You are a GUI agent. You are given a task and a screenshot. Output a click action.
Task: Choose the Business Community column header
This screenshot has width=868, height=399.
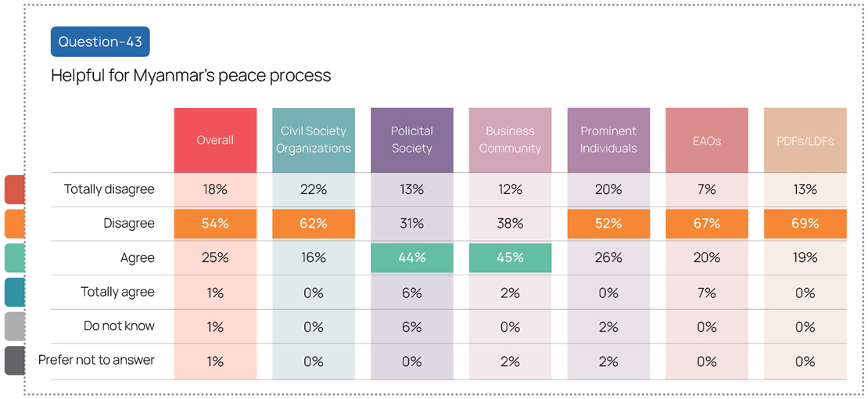[510, 140]
